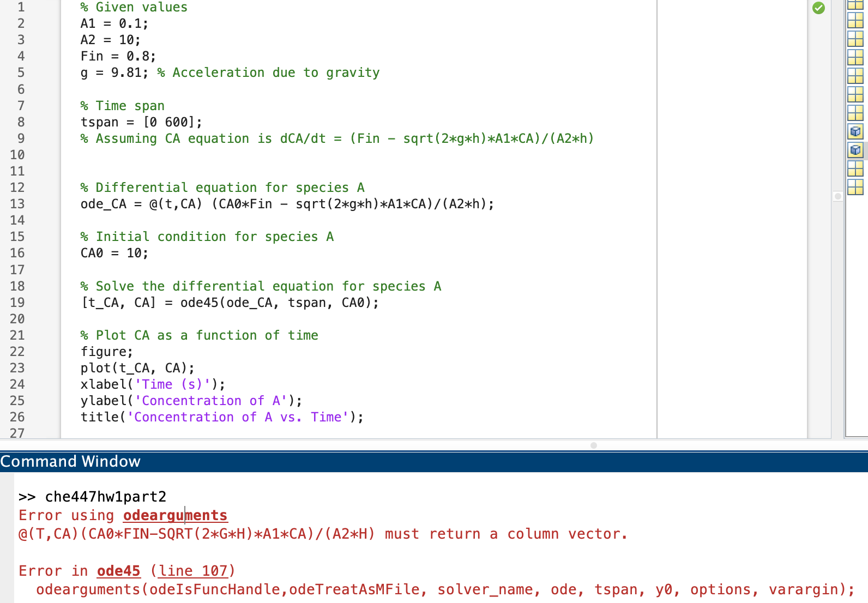Click '% Solve the differential equation' comment
Viewport: 868px width, 603px height.
tap(261, 286)
